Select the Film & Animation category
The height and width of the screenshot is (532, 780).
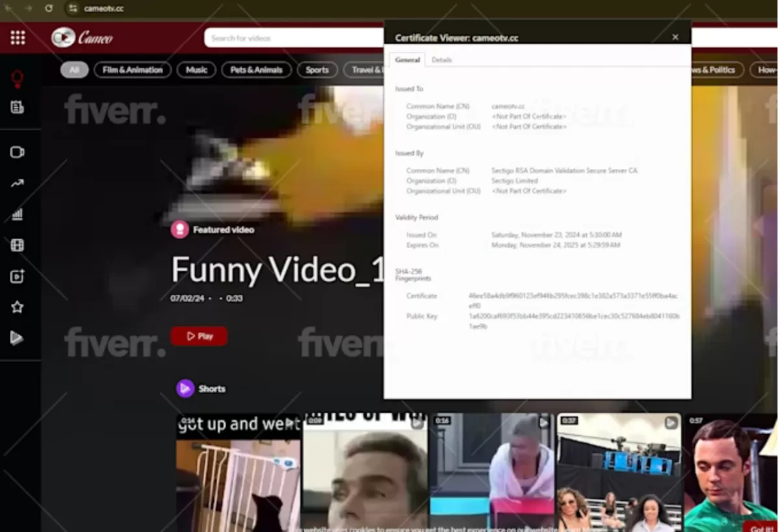tap(133, 70)
